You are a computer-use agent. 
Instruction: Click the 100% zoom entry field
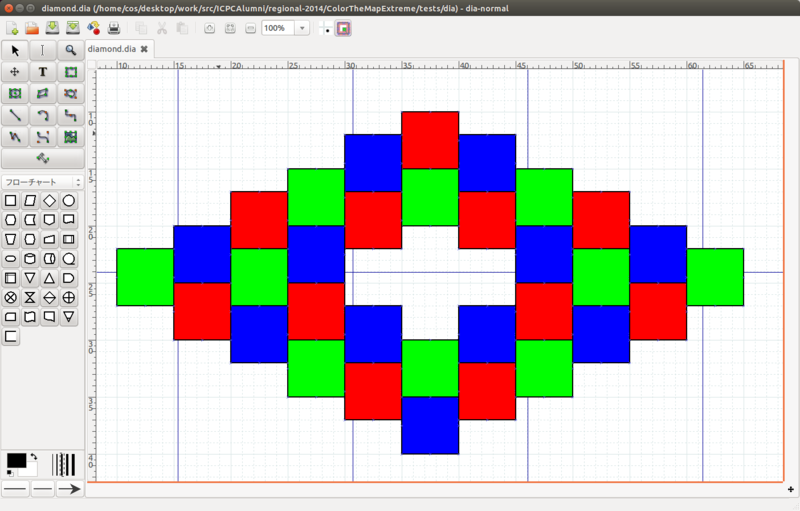[278, 28]
